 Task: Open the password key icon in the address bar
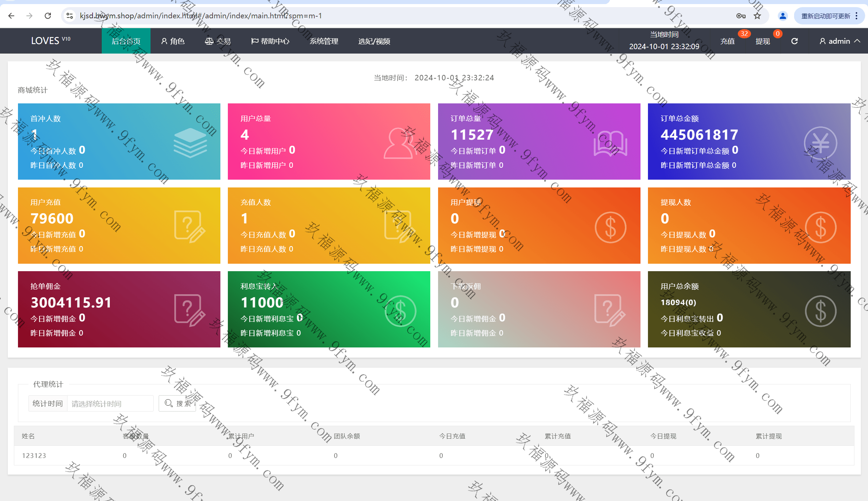(741, 16)
